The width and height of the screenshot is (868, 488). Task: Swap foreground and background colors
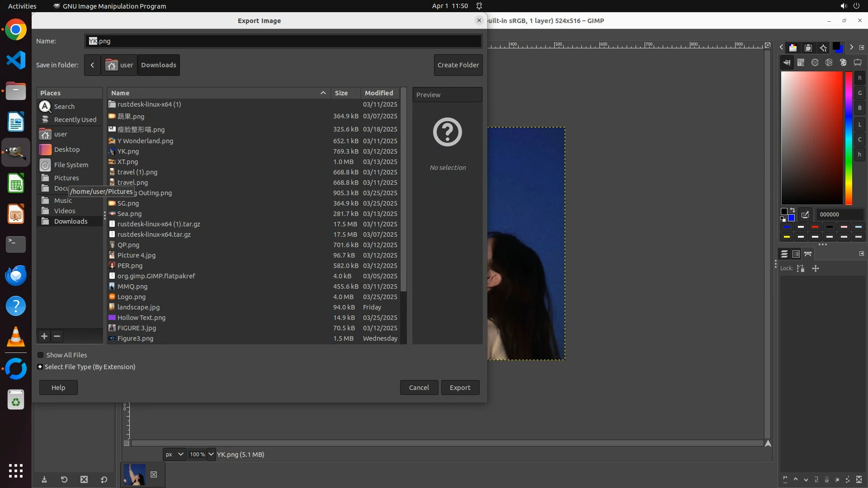[793, 210]
